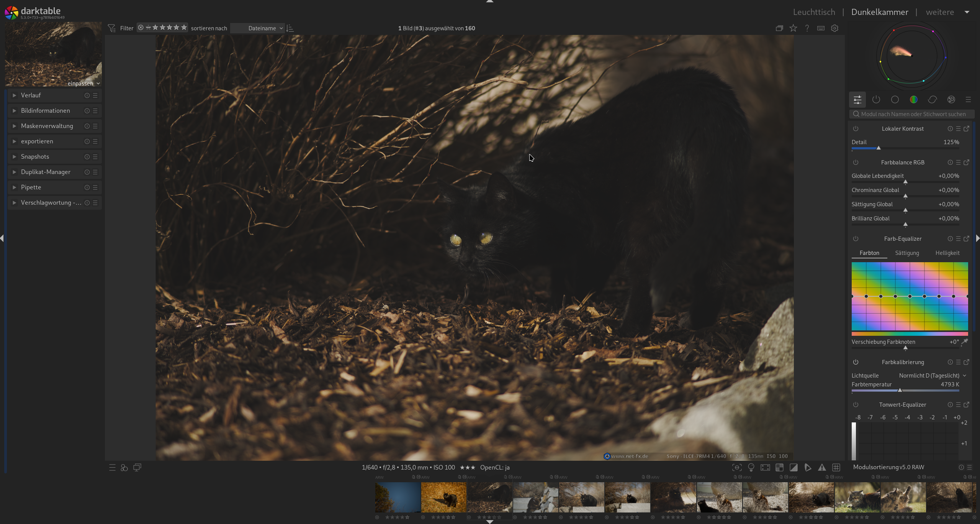The width and height of the screenshot is (980, 524).
Task: Switch to the Leuchttisch view
Action: click(x=814, y=12)
